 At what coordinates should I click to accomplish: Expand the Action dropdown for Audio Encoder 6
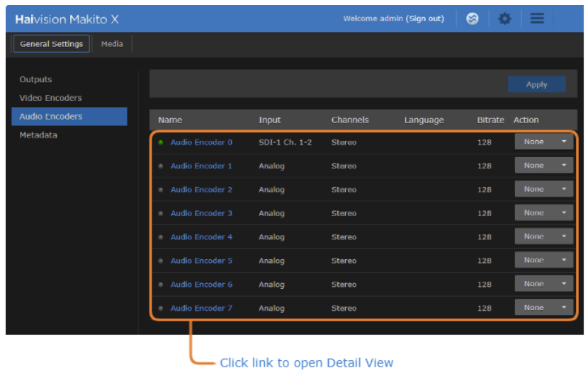[x=544, y=284]
